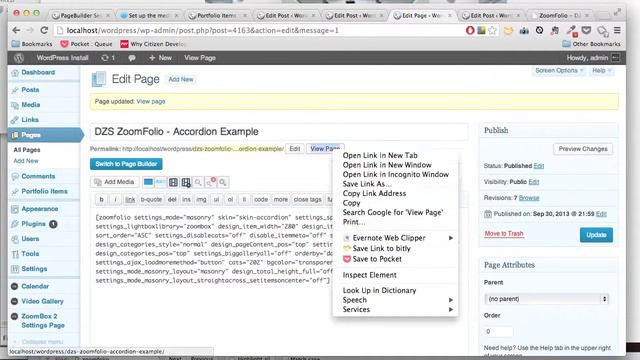This screenshot has height=360, width=640.
Task: Click the first grid shortcode icon
Action: point(173,182)
